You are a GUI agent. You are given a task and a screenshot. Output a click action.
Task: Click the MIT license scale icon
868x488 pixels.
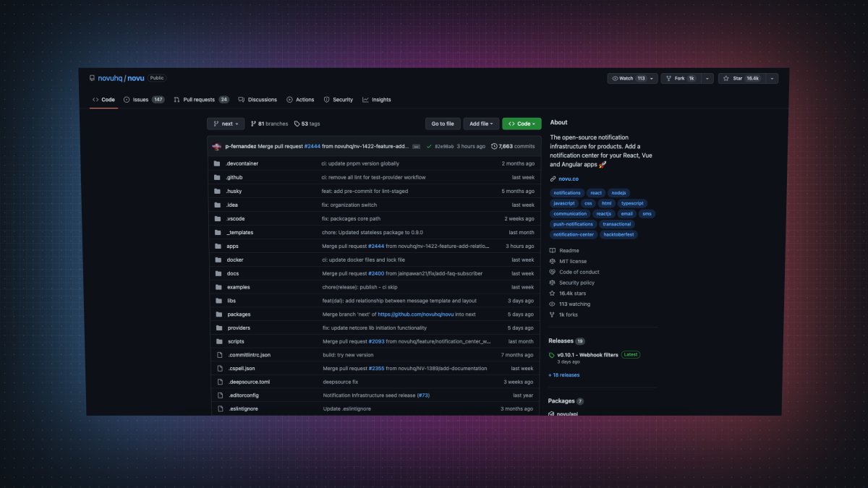pyautogui.click(x=552, y=261)
